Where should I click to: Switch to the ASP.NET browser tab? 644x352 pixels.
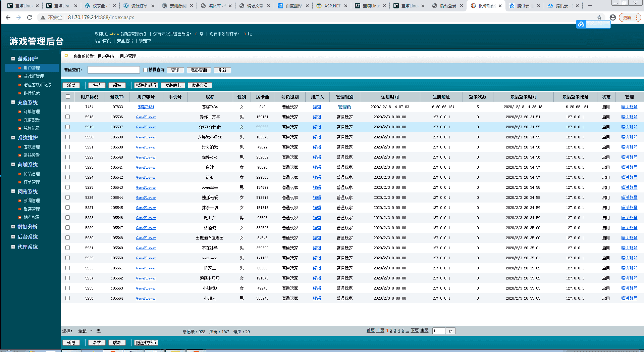pyautogui.click(x=332, y=6)
